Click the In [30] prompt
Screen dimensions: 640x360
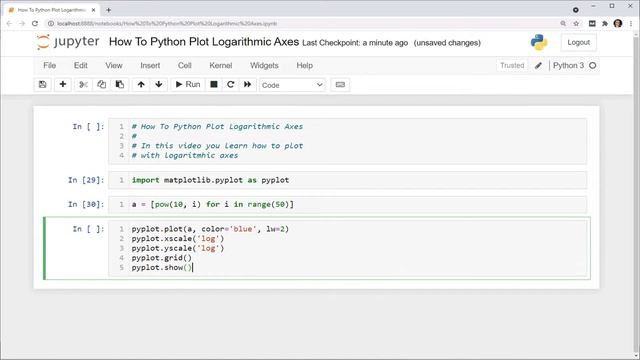point(86,204)
